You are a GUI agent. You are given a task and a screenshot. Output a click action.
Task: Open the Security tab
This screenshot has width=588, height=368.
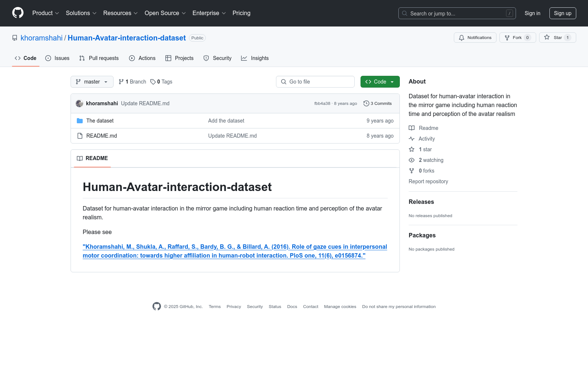click(x=218, y=58)
